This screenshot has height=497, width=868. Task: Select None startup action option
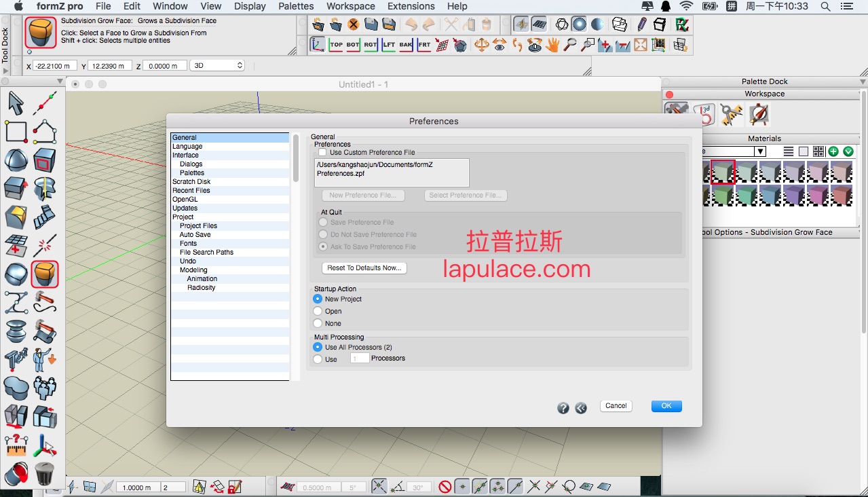pyautogui.click(x=318, y=323)
